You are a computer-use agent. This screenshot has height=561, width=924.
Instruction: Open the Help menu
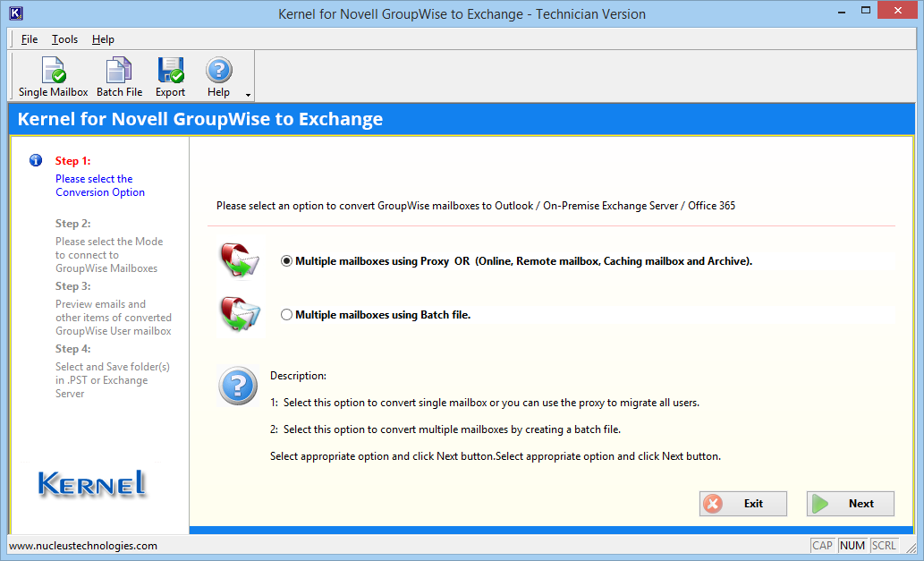pyautogui.click(x=103, y=39)
